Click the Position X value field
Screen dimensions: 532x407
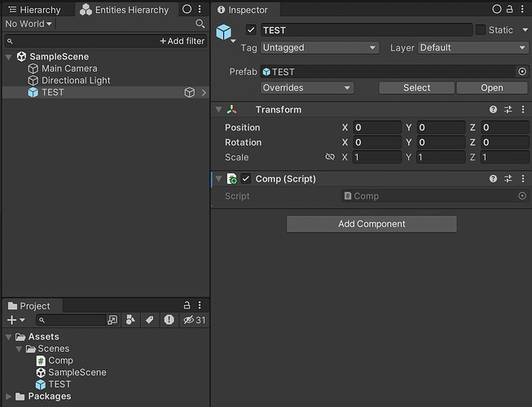(x=377, y=128)
